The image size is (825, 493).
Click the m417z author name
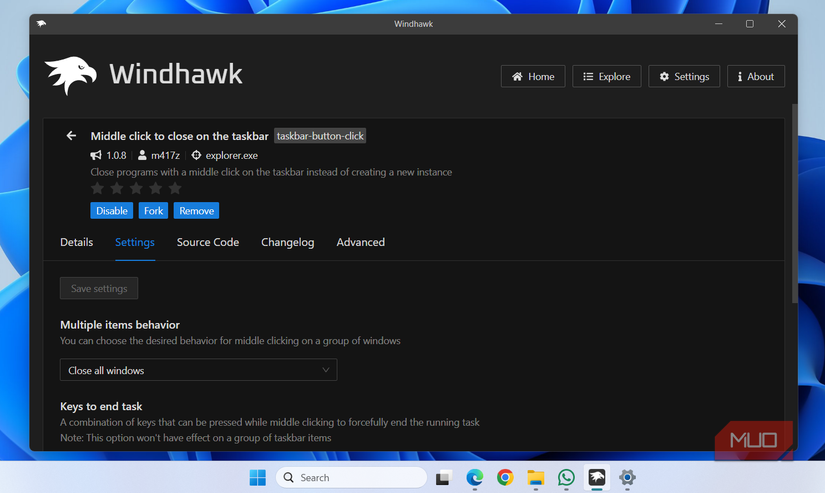point(165,155)
